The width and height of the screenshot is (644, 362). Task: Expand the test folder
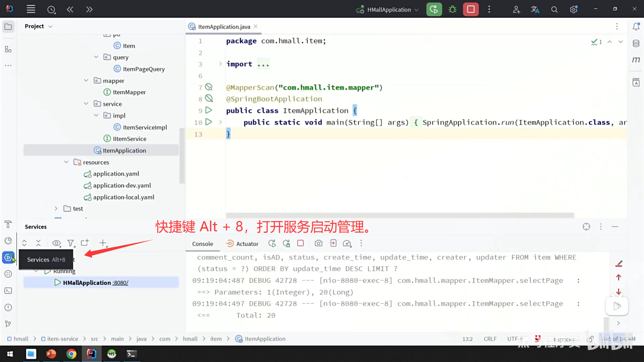[56, 208]
